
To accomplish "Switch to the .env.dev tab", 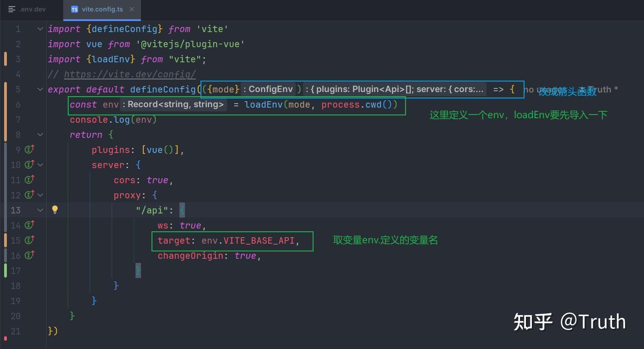I will click(32, 9).
